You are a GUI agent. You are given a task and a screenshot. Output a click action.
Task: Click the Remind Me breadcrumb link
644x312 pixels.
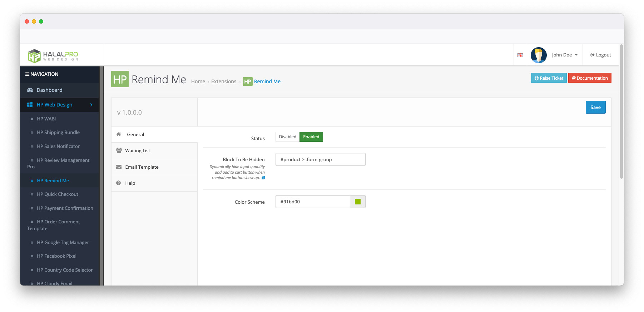coord(267,82)
